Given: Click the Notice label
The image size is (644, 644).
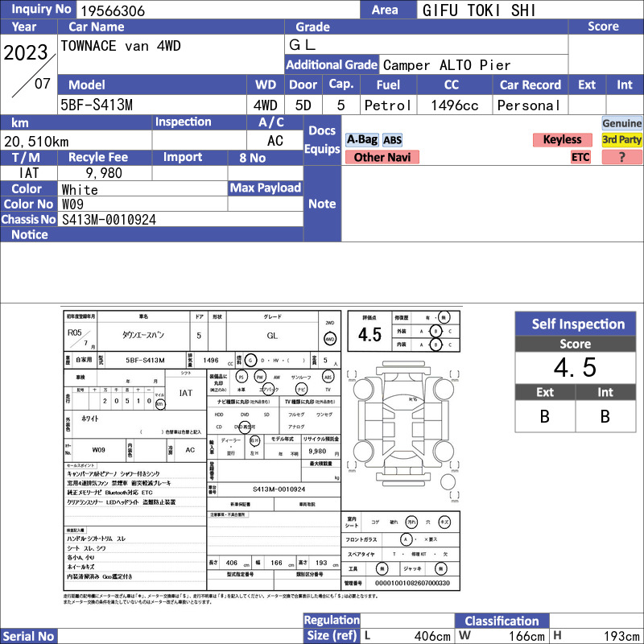Looking at the screenshot, I should coord(30,234).
